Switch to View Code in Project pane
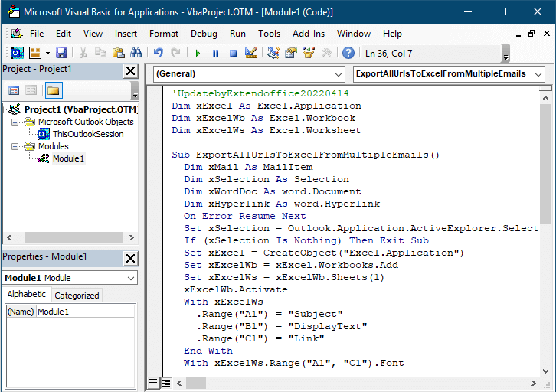 [14, 90]
